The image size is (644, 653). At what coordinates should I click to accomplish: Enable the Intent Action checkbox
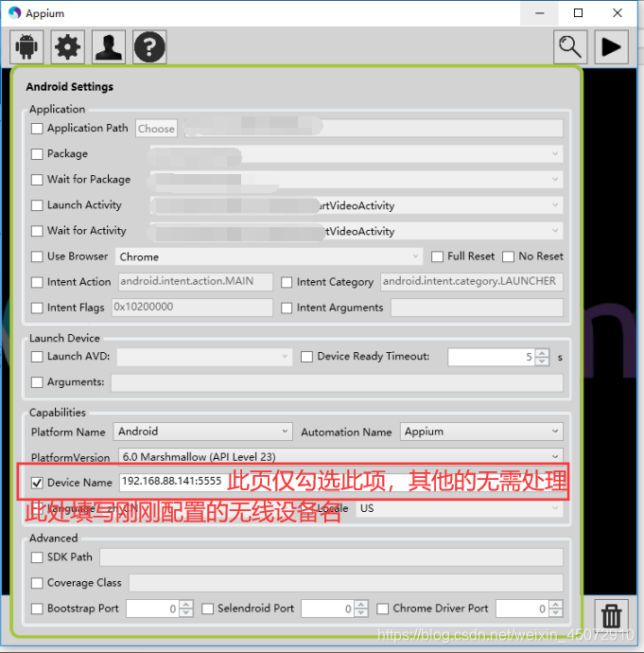[37, 282]
